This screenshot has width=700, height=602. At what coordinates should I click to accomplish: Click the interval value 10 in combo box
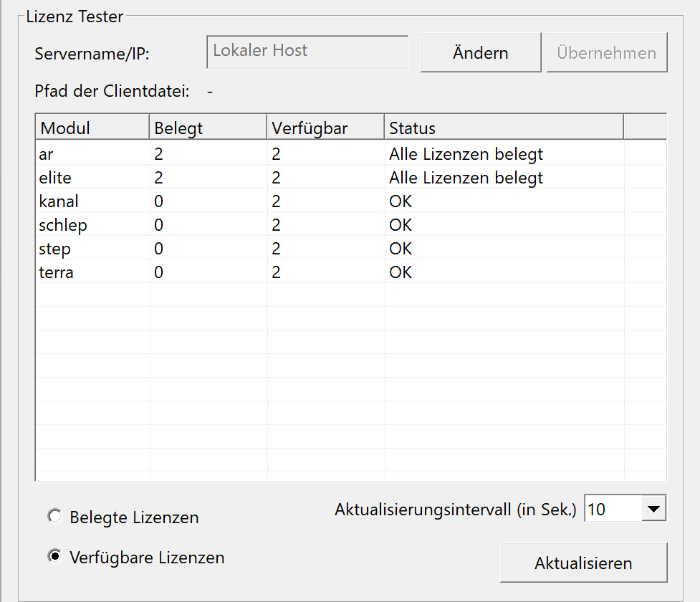pos(610,510)
